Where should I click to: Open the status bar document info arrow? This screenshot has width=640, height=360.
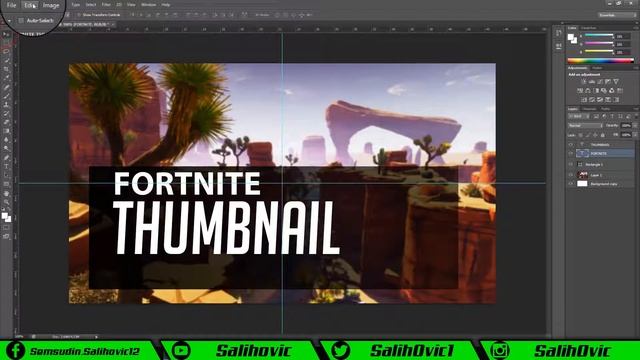pyautogui.click(x=96, y=337)
